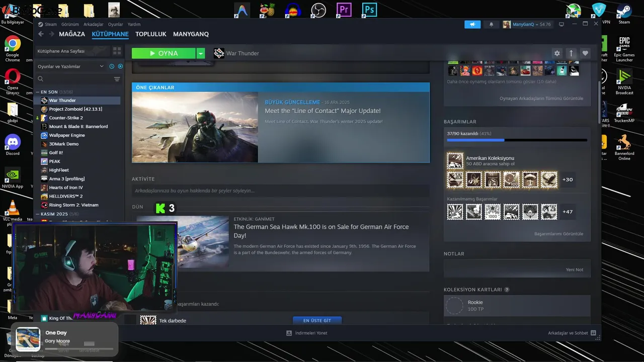Viewport: 644px width, 362px height.
Task: Go to the MAĞAZA tab
Action: [x=72, y=34]
